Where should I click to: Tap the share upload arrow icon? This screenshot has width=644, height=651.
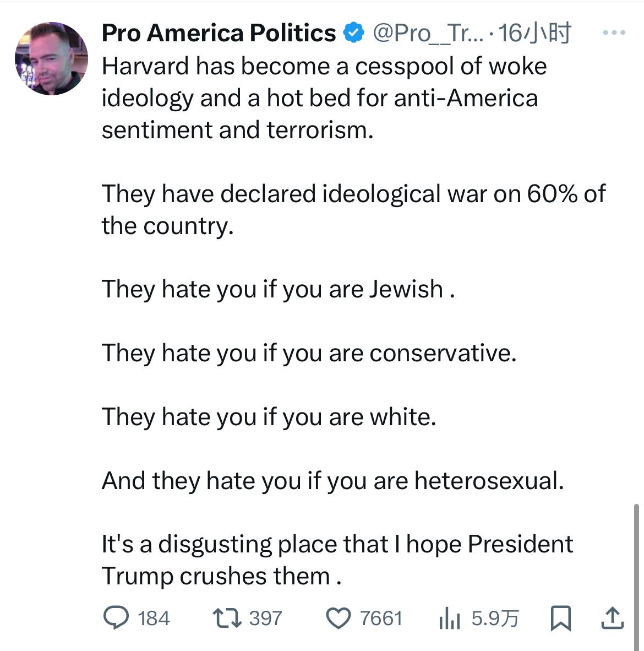click(x=612, y=618)
